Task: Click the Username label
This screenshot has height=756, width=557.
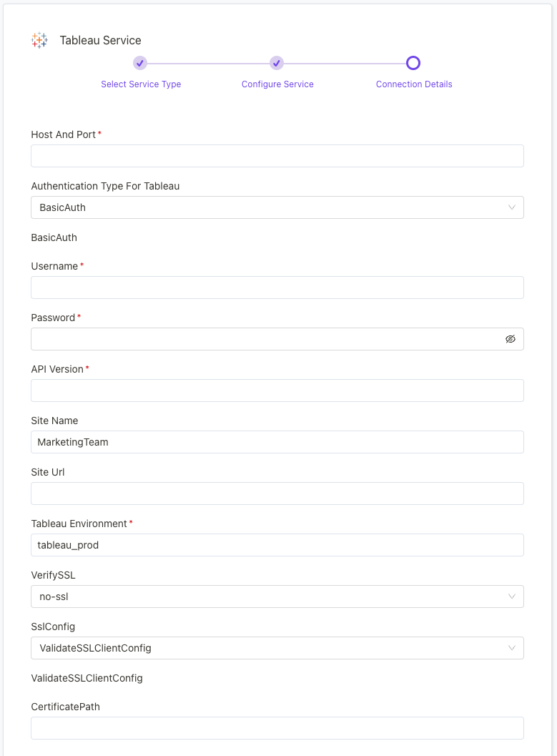Action: click(x=54, y=266)
